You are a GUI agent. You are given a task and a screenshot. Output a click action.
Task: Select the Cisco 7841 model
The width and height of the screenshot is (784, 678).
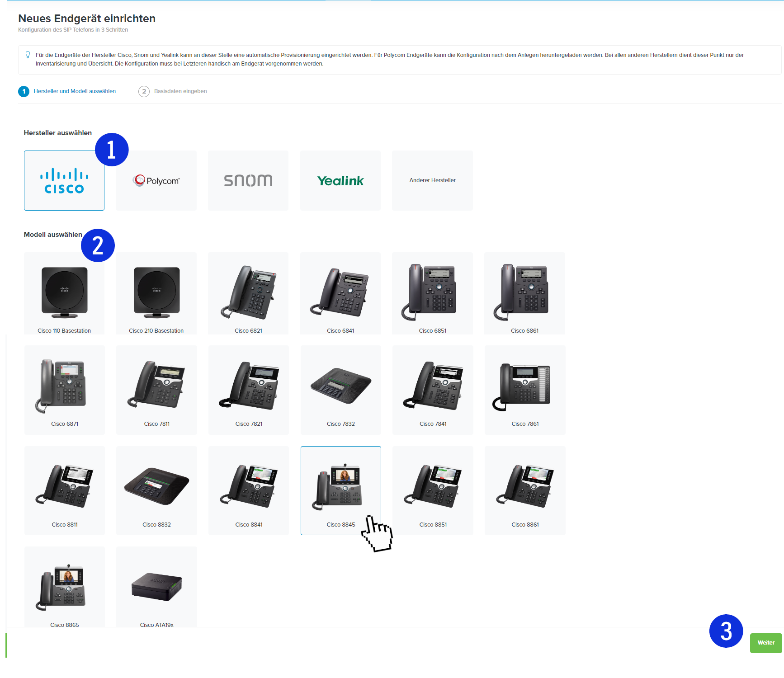[433, 390]
